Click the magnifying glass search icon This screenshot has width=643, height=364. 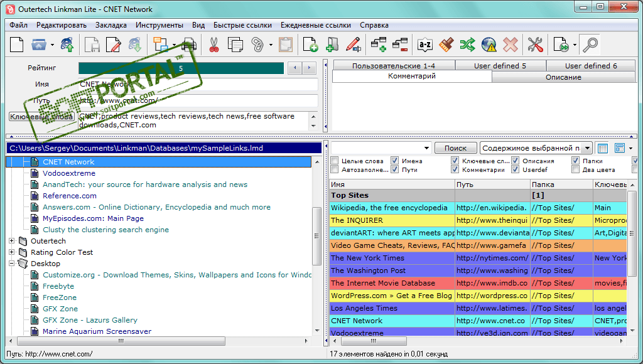click(590, 45)
